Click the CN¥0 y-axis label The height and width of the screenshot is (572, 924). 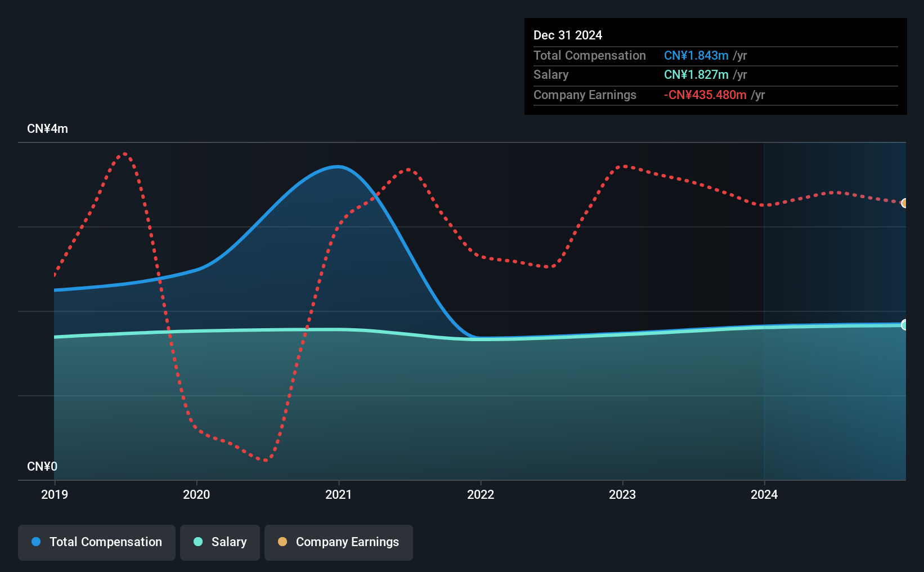pyautogui.click(x=42, y=467)
